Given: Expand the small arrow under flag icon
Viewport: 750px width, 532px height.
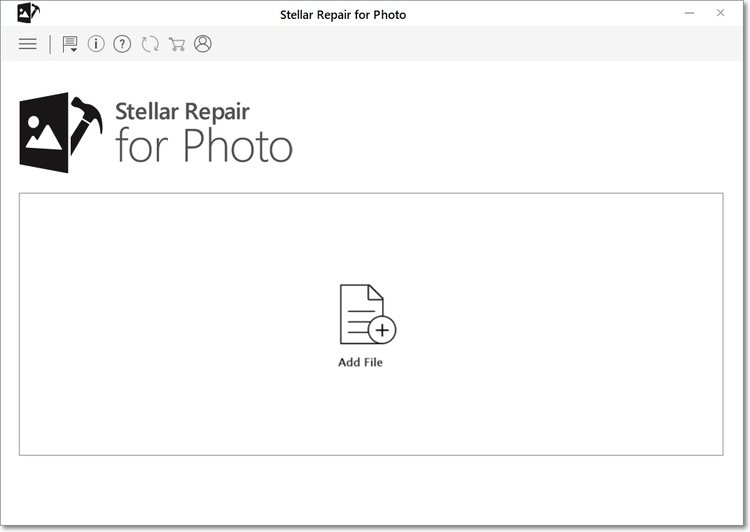Looking at the screenshot, I should 74,50.
